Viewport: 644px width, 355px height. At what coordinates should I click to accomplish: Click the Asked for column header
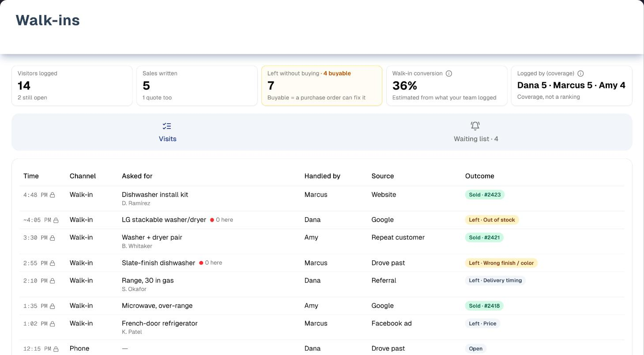tap(137, 176)
